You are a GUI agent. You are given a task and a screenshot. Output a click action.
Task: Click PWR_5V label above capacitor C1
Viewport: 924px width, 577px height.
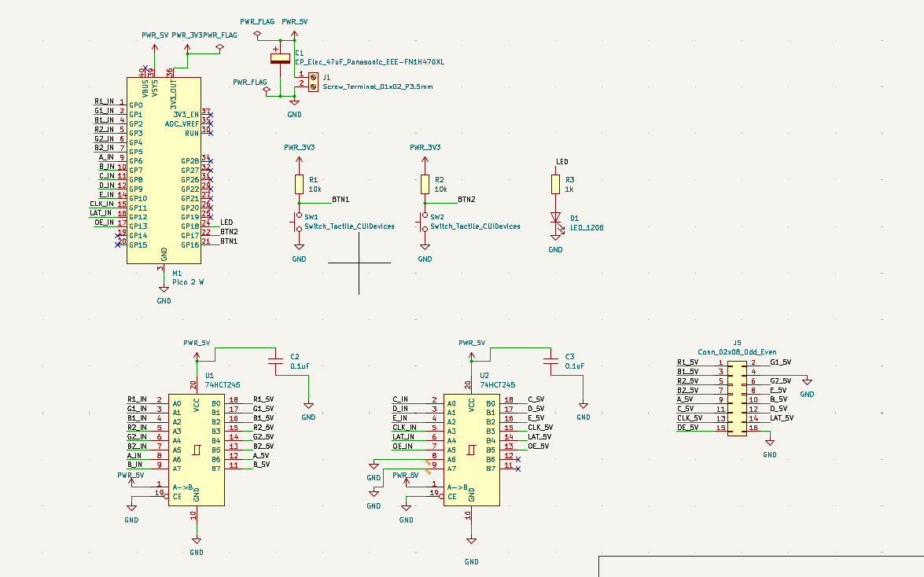tap(295, 21)
